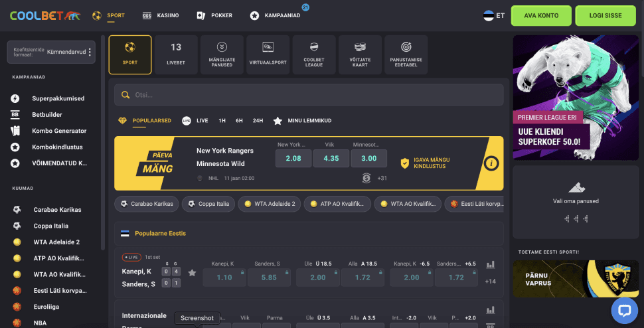The width and height of the screenshot is (644, 328).
Task: Open Minu Lemmikud favorites filter
Action: click(x=302, y=121)
